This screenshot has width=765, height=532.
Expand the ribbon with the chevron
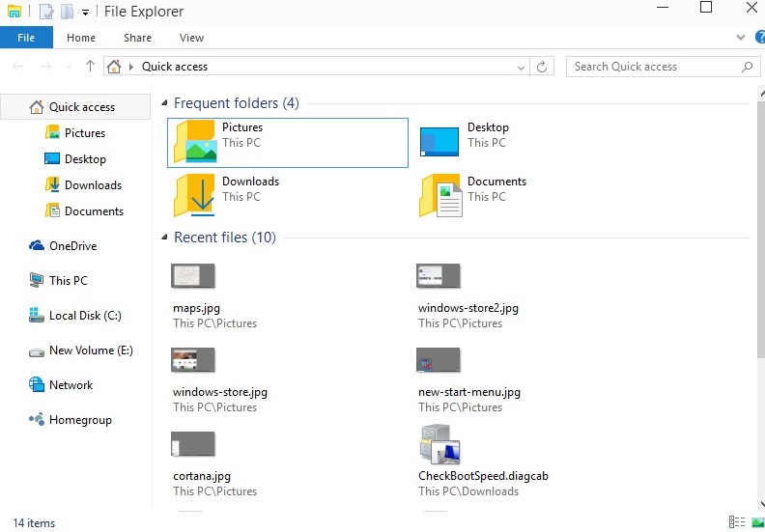(741, 37)
